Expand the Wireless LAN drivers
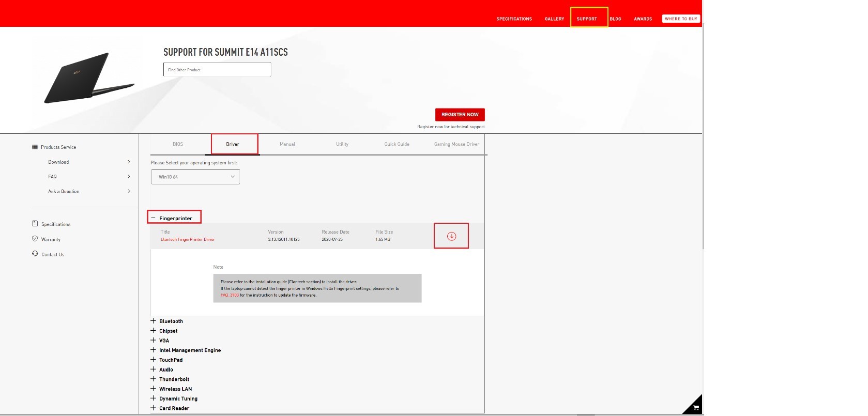This screenshot has height=416, width=868. point(153,389)
